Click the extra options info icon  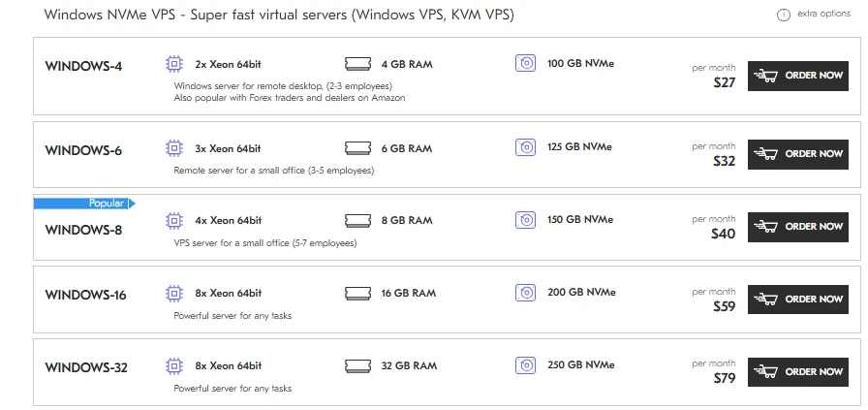783,15
